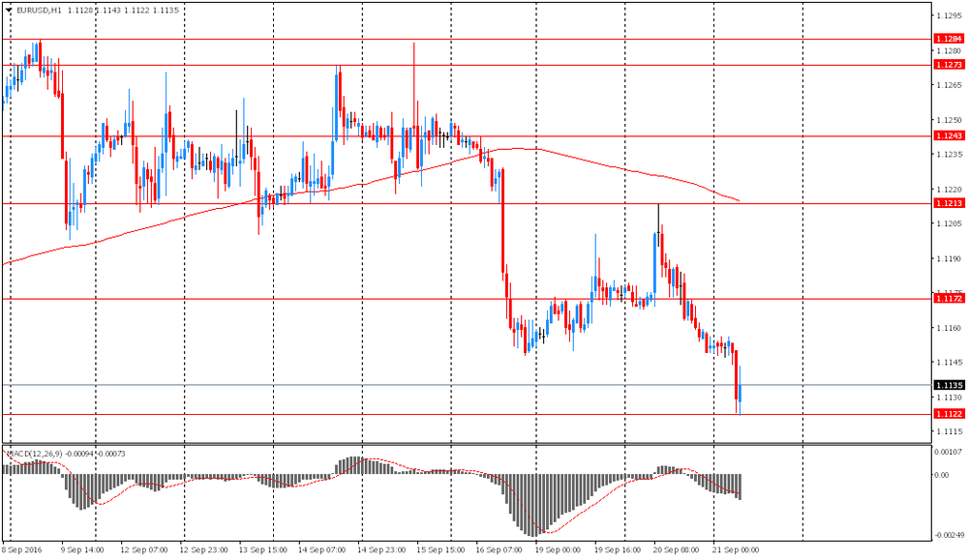This screenshot has width=968, height=560.
Task: Click the MACD scale value -0.00249
Action: (949, 535)
